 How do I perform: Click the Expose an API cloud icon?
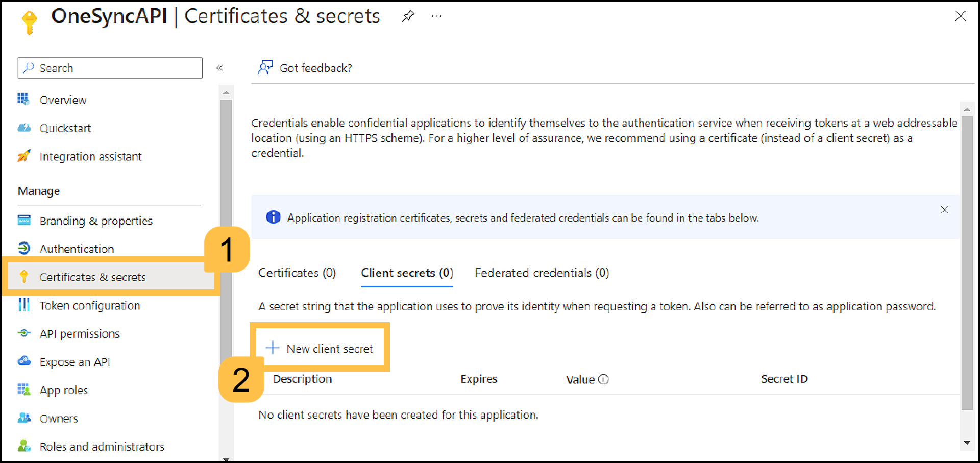point(23,361)
